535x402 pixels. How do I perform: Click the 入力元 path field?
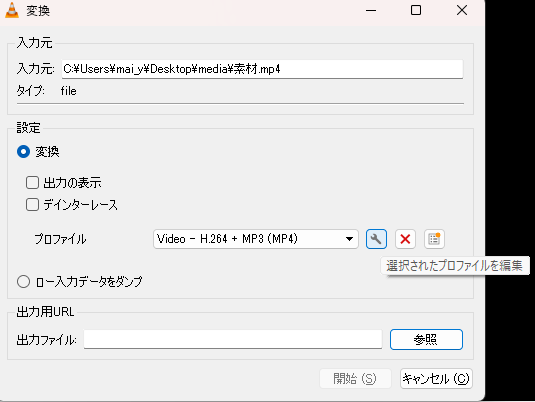[262, 69]
